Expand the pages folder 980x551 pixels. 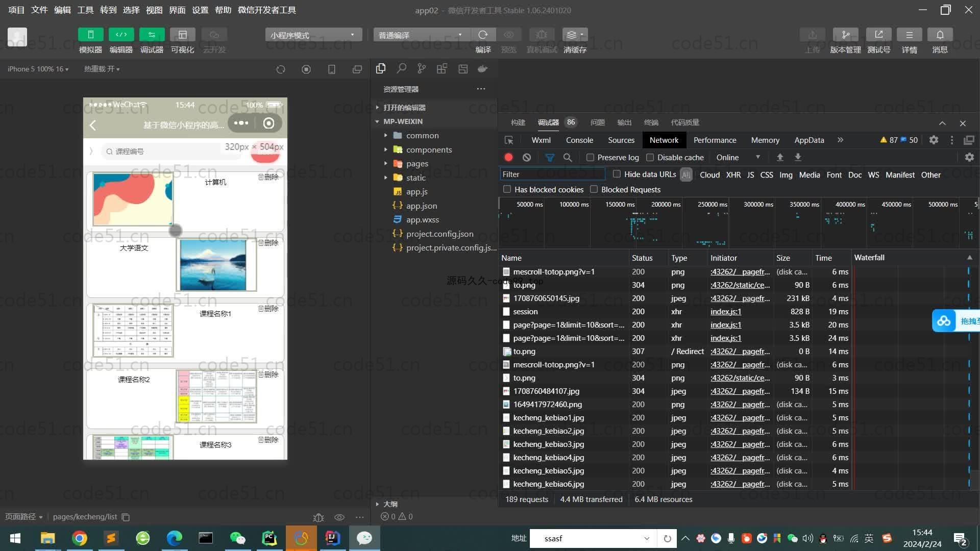386,164
